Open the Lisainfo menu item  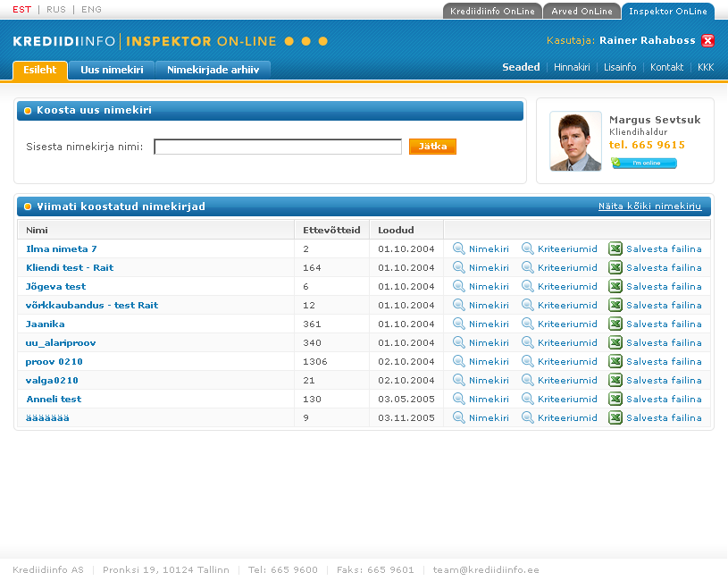click(x=620, y=67)
